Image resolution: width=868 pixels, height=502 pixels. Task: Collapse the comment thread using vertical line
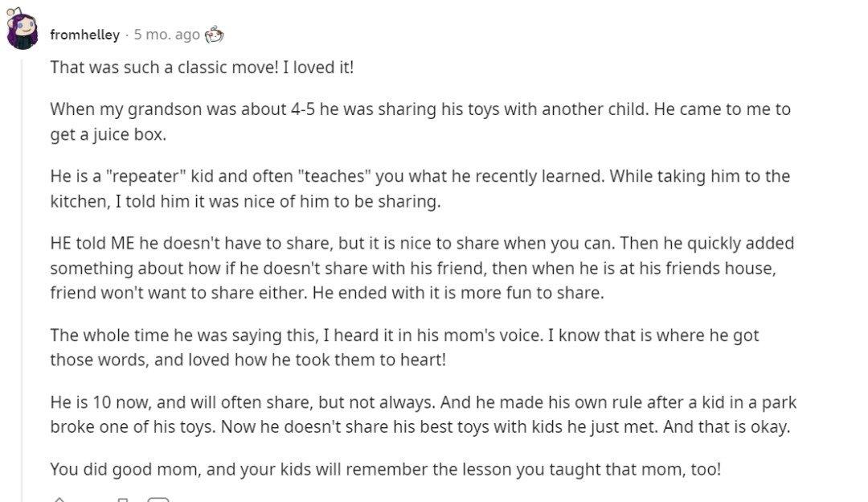23,277
